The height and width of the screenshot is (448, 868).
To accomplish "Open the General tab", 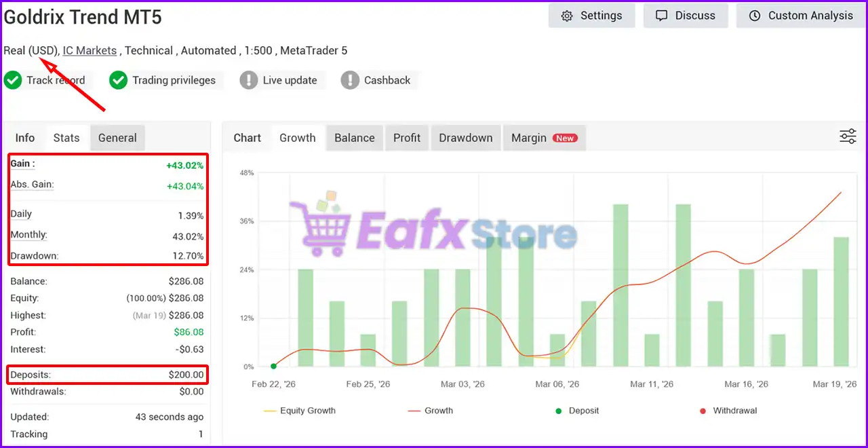I will [x=117, y=138].
